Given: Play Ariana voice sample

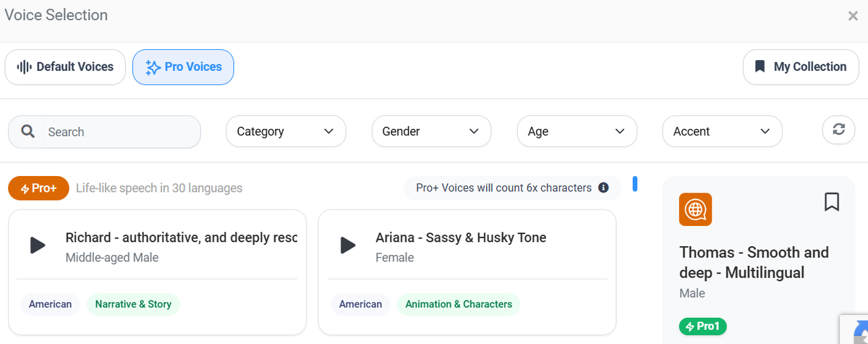Looking at the screenshot, I should tap(348, 245).
